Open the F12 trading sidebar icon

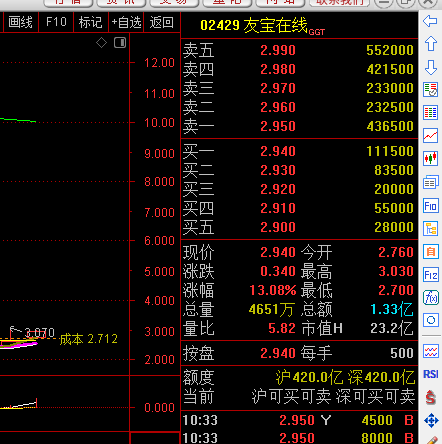coord(430,275)
